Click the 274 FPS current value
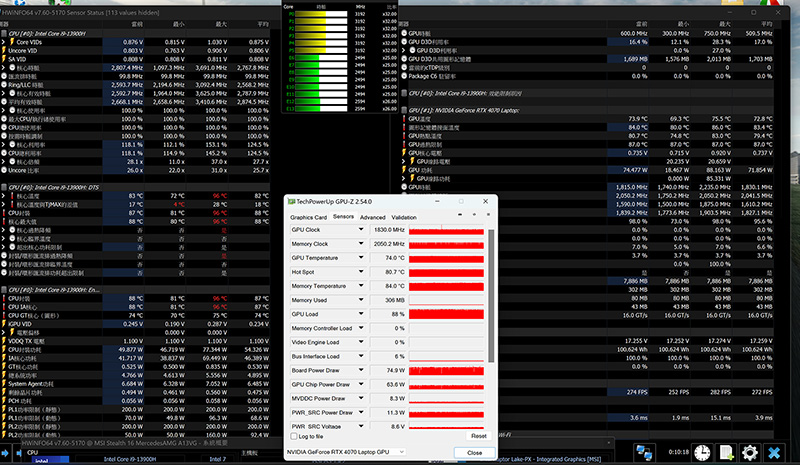This screenshot has height=465, width=800. pos(637,392)
